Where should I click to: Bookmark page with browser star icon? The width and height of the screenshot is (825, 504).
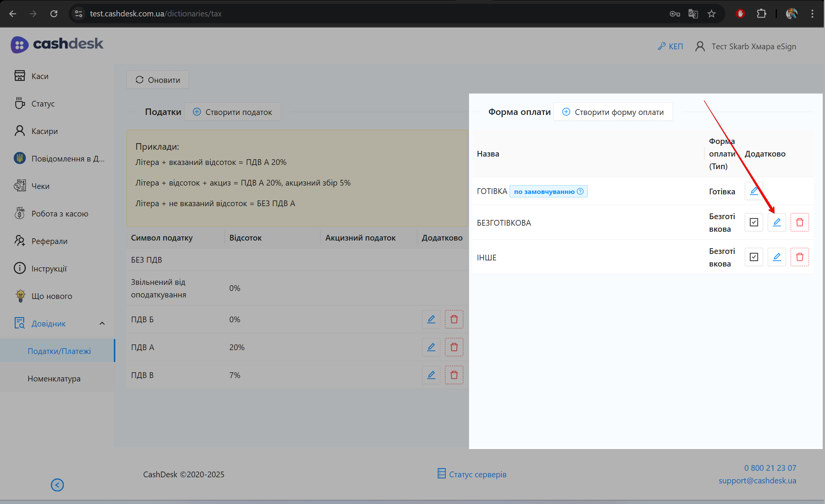click(711, 14)
